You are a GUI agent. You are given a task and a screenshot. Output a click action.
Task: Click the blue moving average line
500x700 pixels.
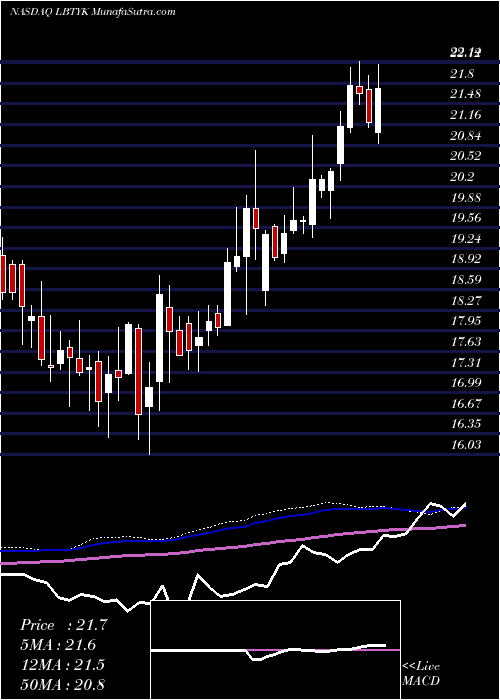[232, 528]
